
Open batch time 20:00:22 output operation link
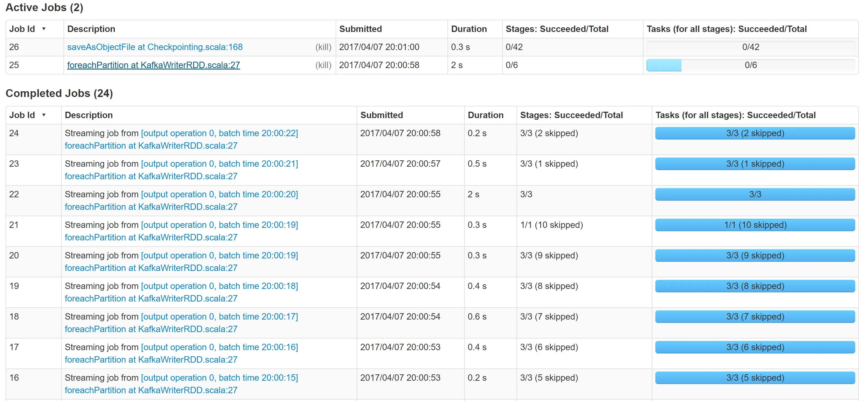[219, 133]
